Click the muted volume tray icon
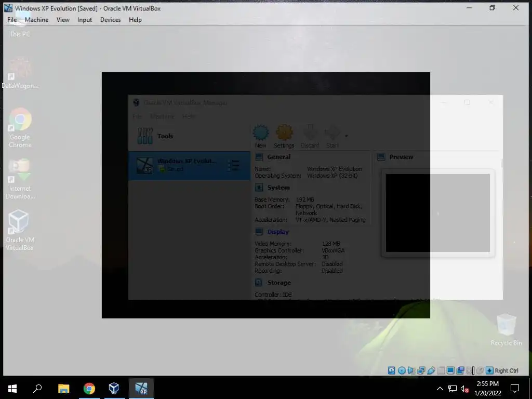The image size is (532, 399). (x=464, y=389)
